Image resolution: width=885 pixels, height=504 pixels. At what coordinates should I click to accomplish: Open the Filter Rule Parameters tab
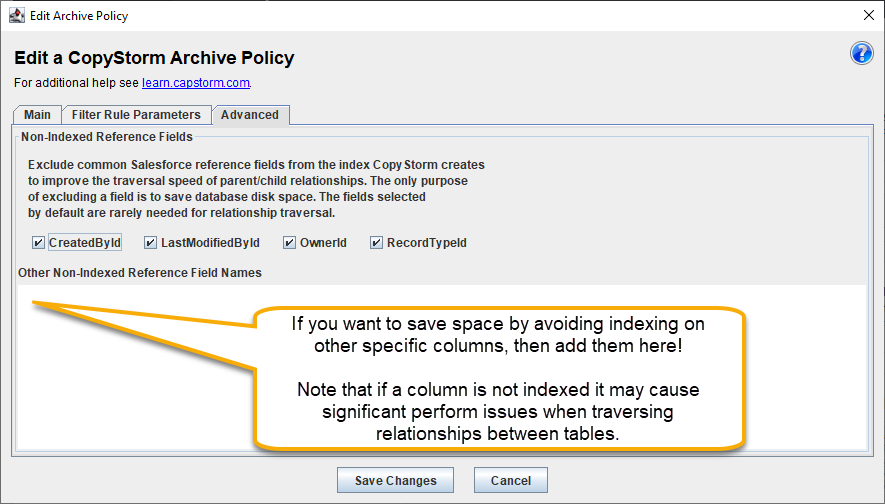(x=136, y=115)
